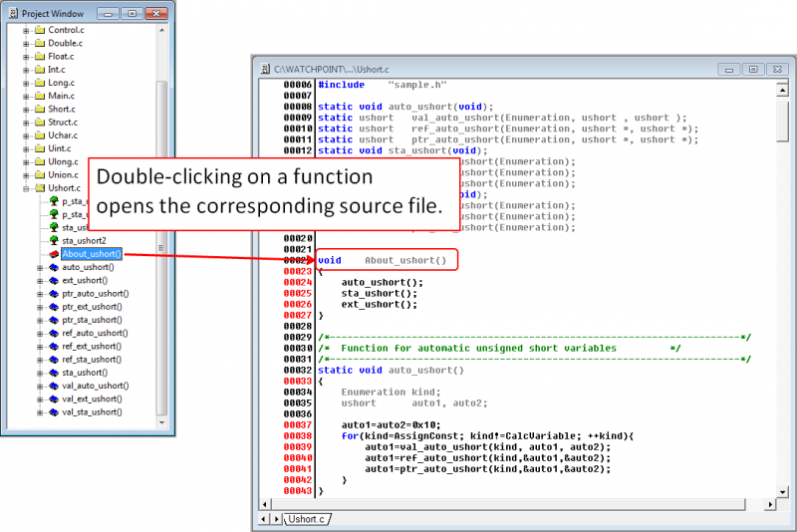Click the Uint.c folder icon
Image resolution: width=797 pixels, height=532 pixels.
[40, 148]
